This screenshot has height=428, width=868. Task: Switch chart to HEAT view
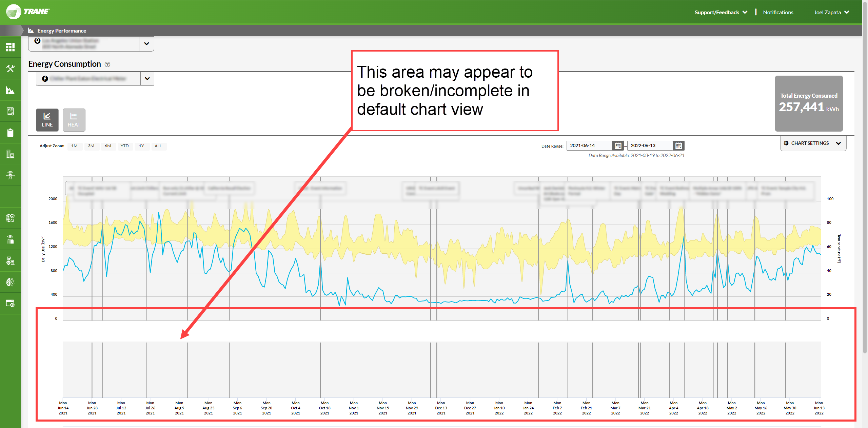74,120
